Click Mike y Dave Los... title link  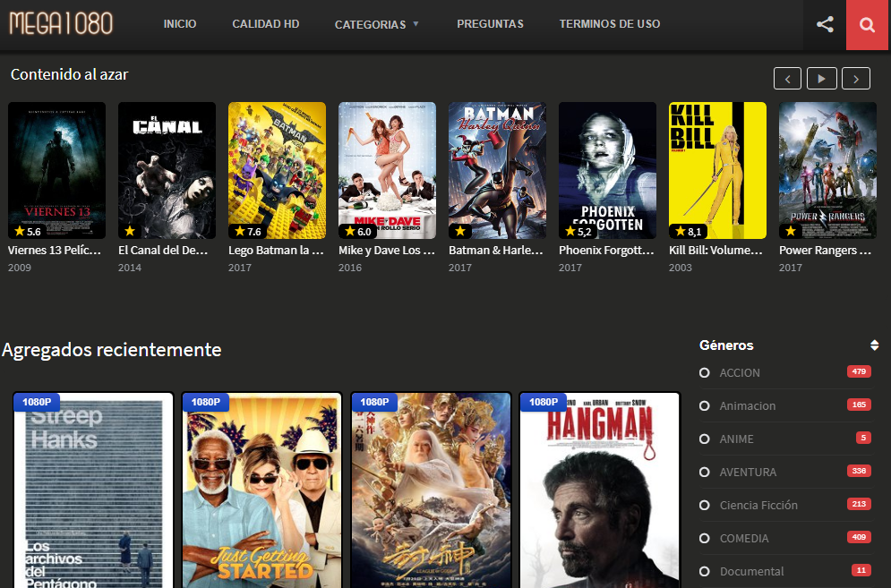(x=387, y=250)
